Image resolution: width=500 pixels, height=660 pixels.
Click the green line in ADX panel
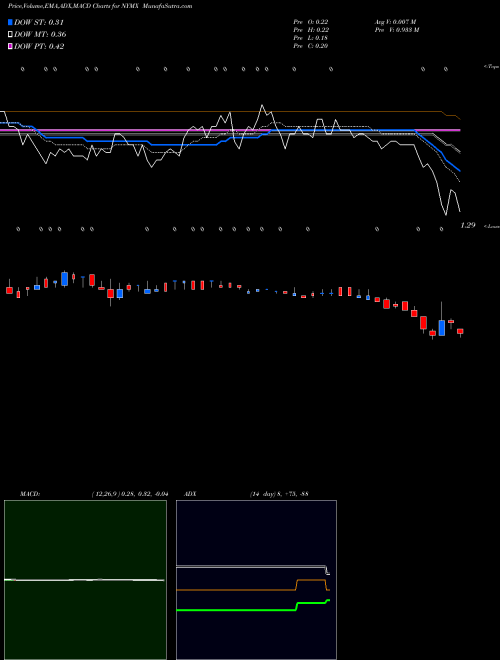click(253, 609)
